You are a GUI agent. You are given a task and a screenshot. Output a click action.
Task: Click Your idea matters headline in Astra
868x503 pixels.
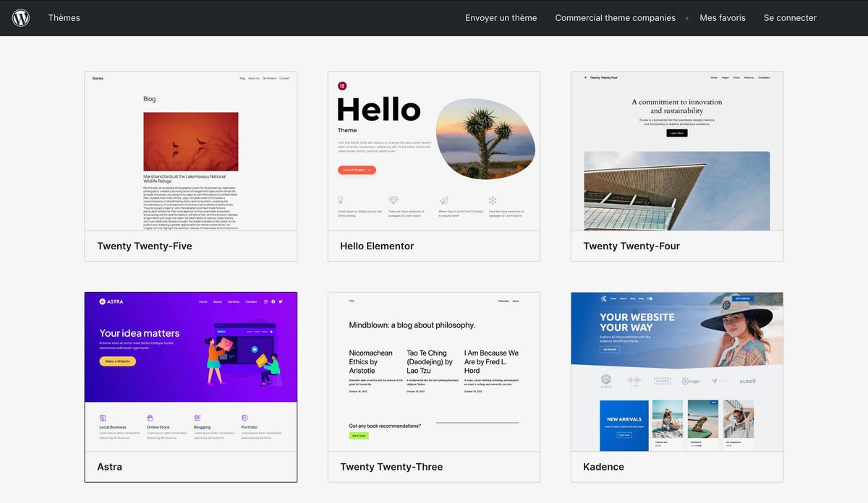[140, 333]
